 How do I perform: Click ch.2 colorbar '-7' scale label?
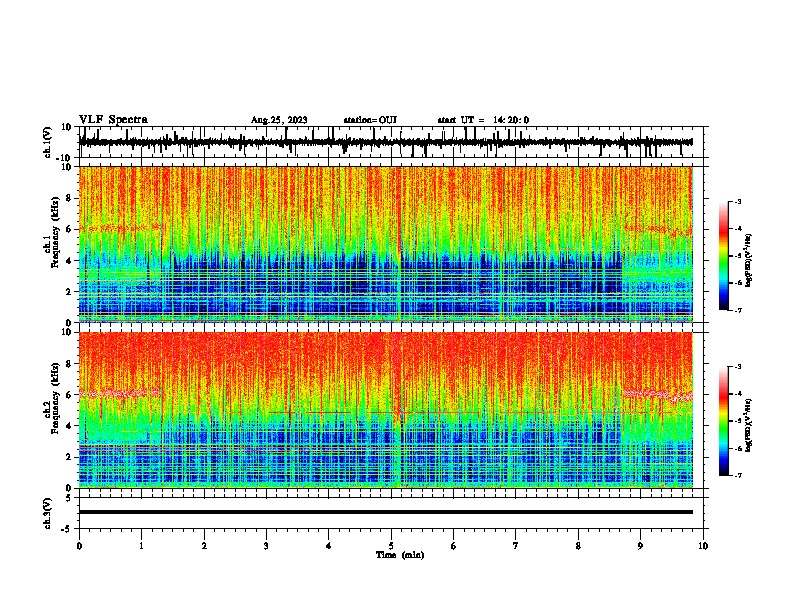738,475
